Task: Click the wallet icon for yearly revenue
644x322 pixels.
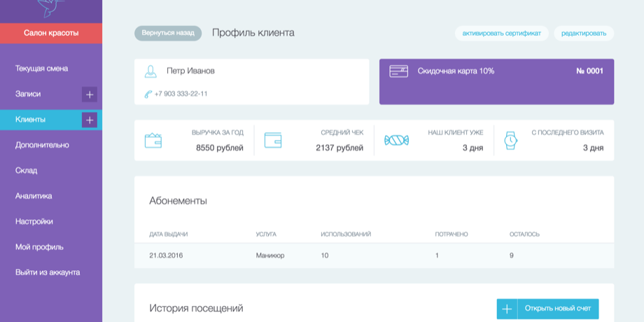Action: point(153,141)
